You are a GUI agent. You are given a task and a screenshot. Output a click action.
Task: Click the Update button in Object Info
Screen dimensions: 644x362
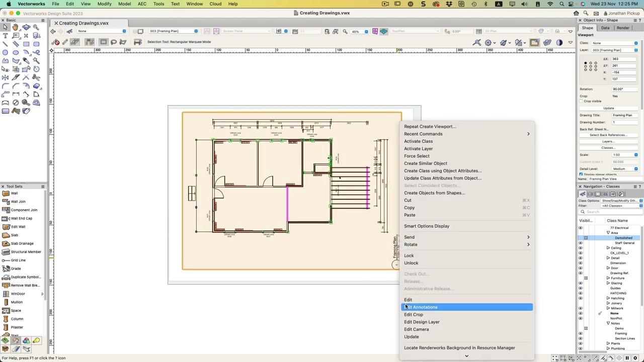(609, 108)
